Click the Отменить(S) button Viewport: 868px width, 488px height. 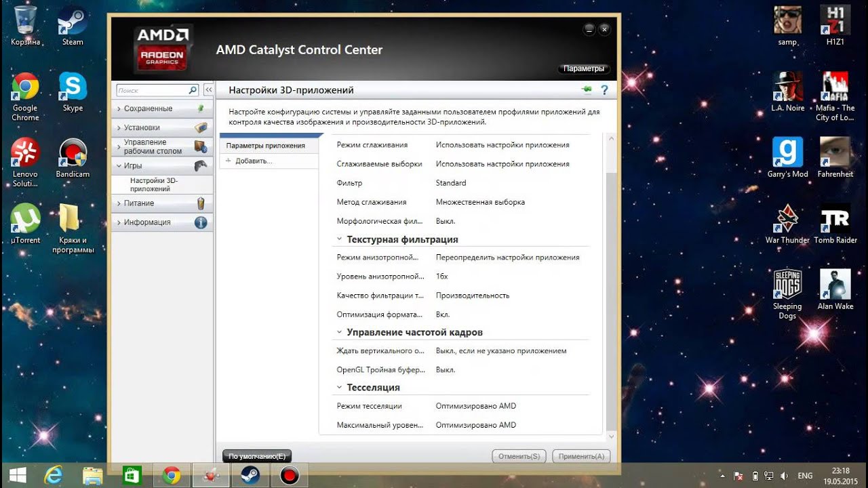(519, 456)
